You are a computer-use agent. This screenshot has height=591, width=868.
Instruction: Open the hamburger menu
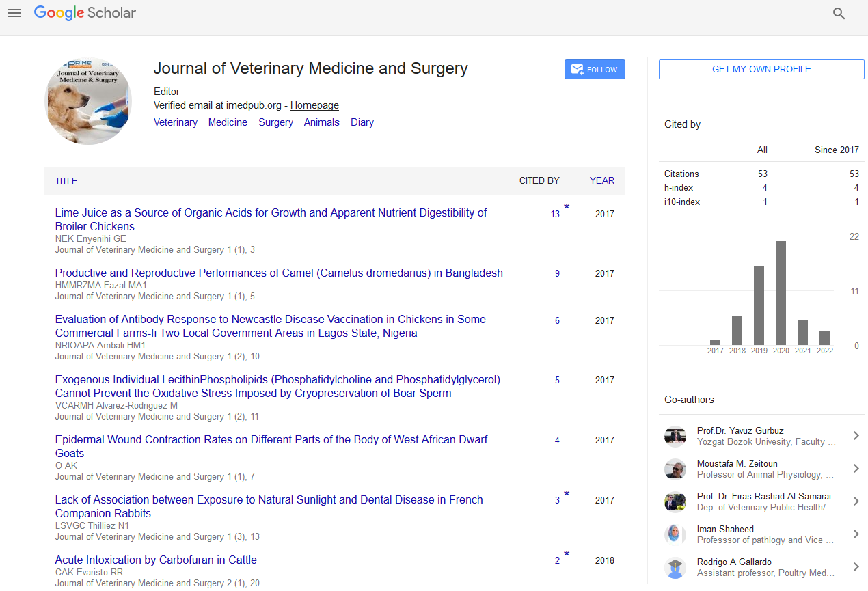coord(14,13)
